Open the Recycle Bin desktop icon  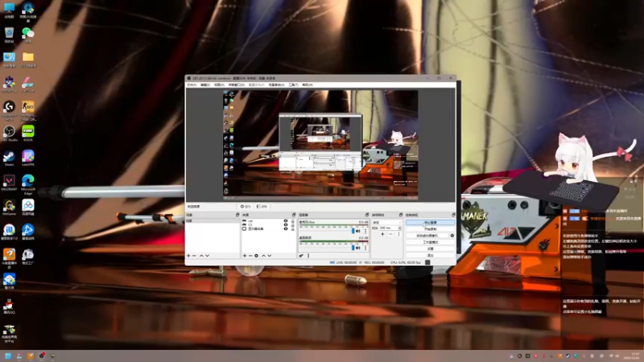9,35
